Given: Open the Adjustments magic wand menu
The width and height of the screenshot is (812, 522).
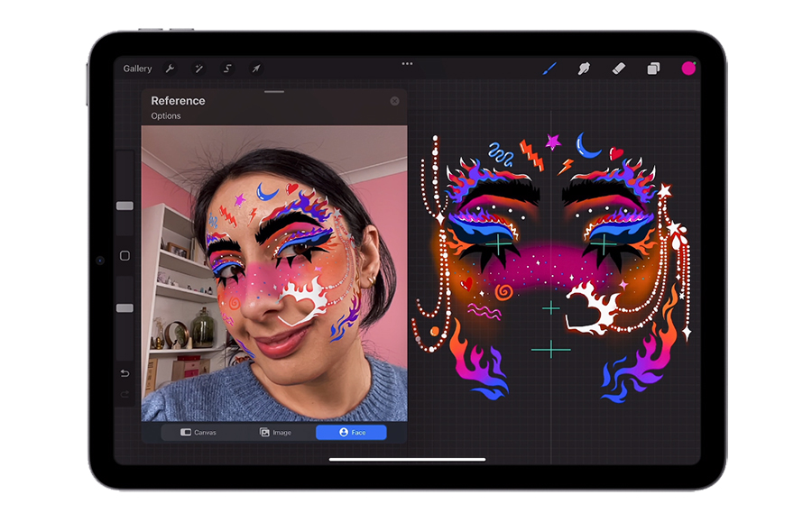Looking at the screenshot, I should pos(198,69).
